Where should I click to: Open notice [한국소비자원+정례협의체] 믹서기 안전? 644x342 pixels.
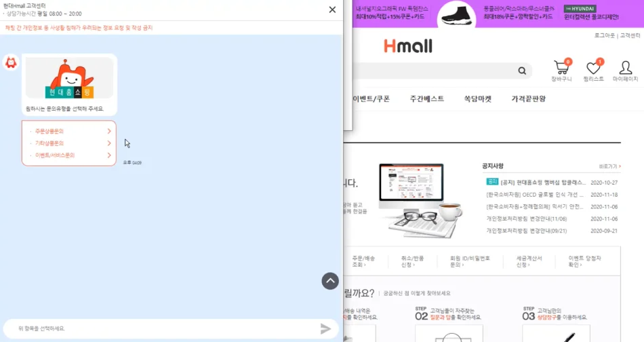(535, 207)
